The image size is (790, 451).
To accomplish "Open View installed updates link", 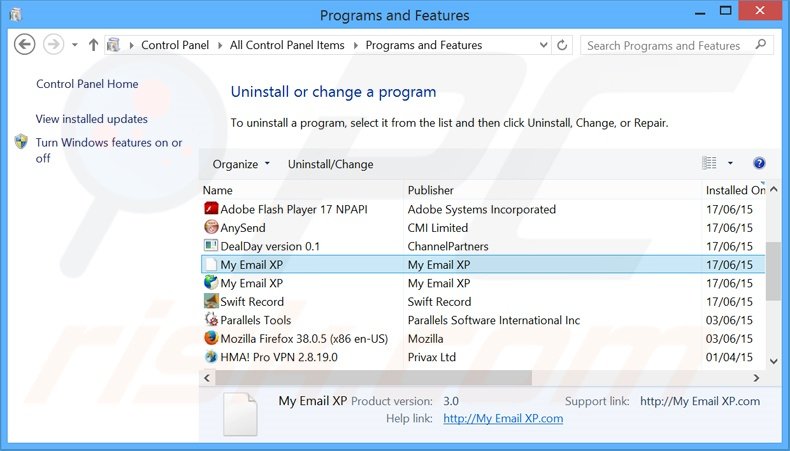I will tap(92, 119).
